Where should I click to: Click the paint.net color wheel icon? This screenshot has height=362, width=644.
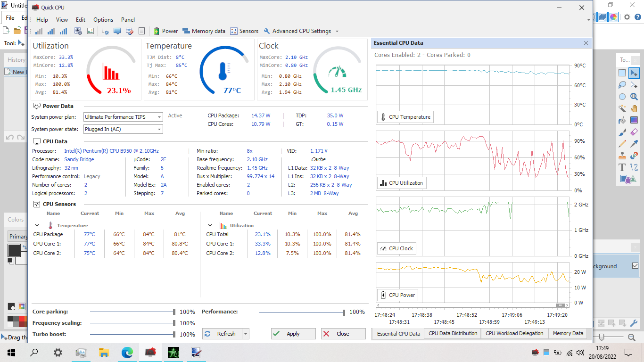tap(613, 17)
